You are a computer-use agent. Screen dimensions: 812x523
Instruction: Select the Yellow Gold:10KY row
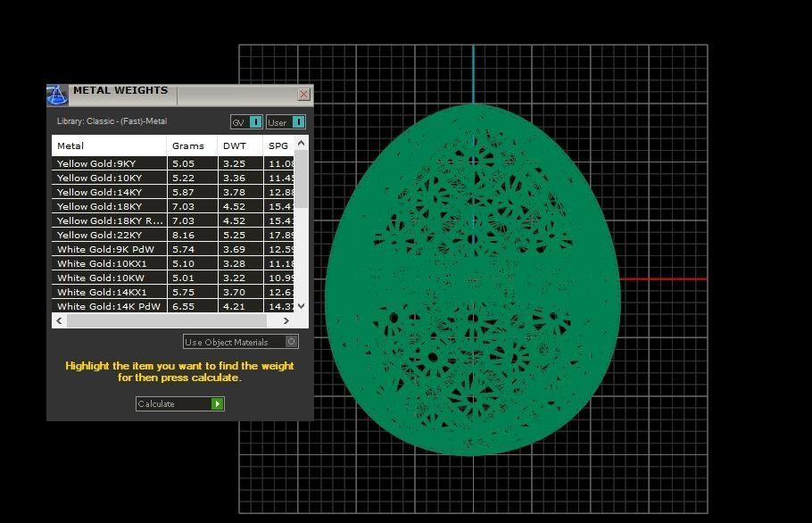coord(173,178)
